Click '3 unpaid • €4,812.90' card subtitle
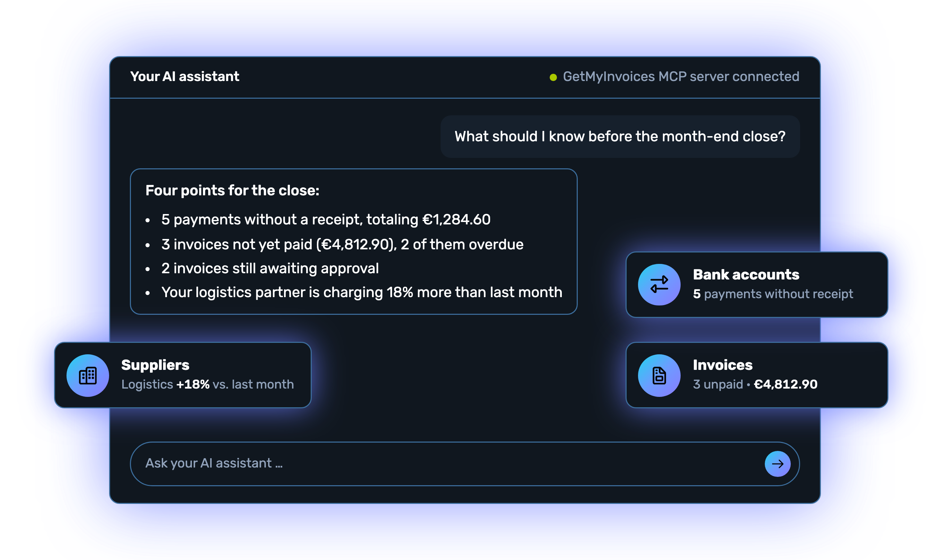Image resolution: width=930 pixels, height=560 pixels. (x=755, y=384)
